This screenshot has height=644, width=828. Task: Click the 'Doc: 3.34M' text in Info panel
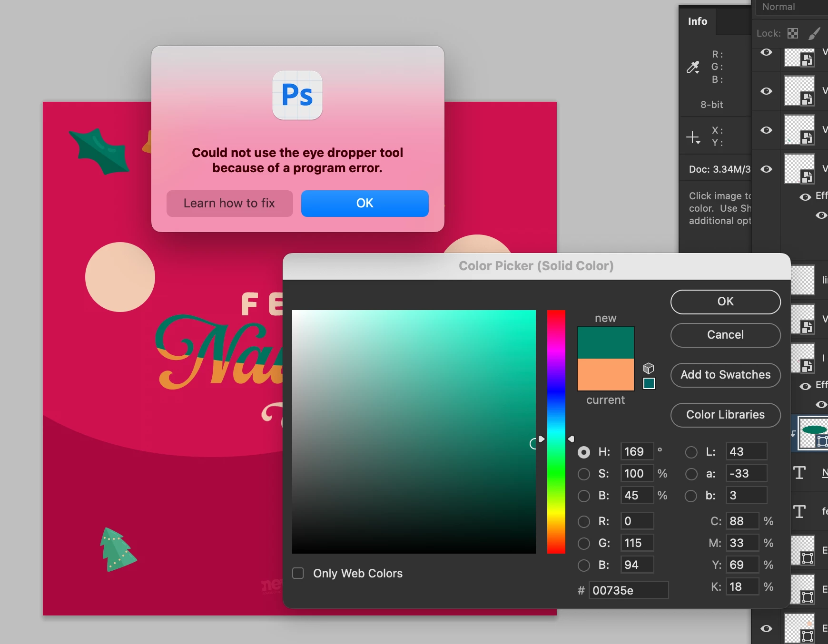coord(720,169)
